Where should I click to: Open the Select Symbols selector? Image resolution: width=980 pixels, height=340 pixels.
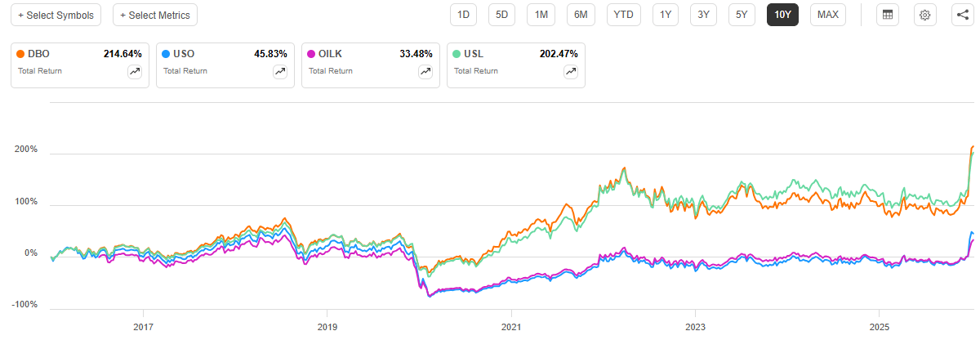pyautogui.click(x=56, y=15)
